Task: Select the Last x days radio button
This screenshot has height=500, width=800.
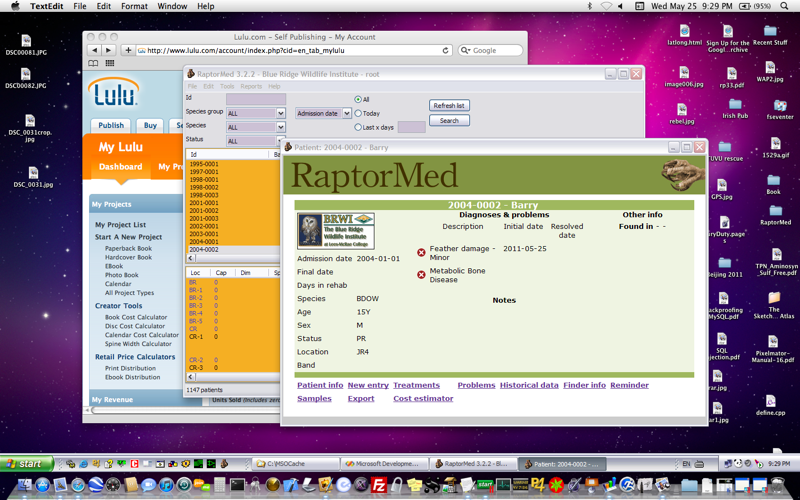Action: click(358, 127)
